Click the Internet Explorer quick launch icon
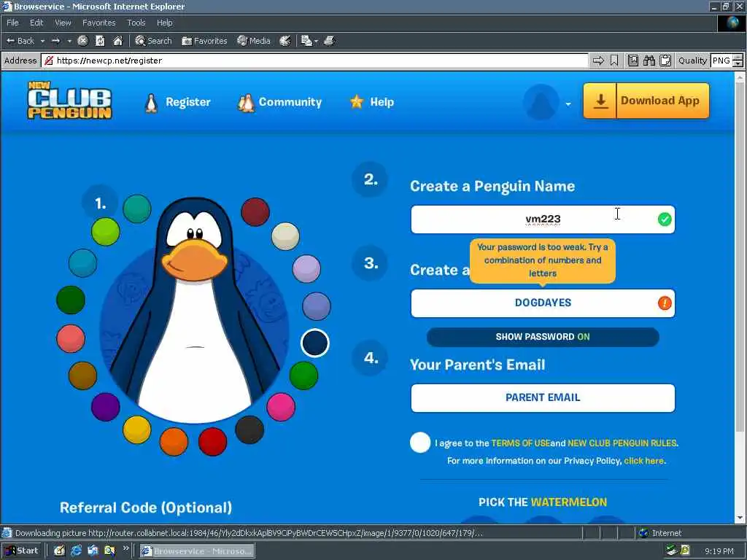This screenshot has width=747, height=560. click(76, 551)
